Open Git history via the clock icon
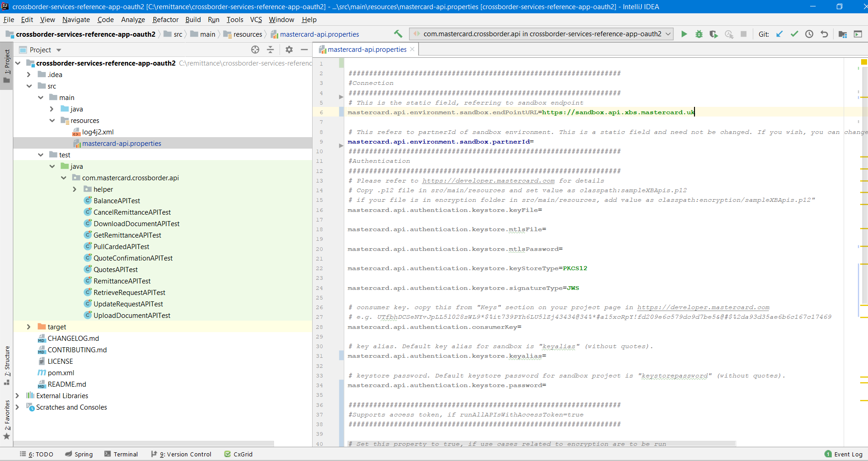Screen dimensions: 868x461 point(809,34)
